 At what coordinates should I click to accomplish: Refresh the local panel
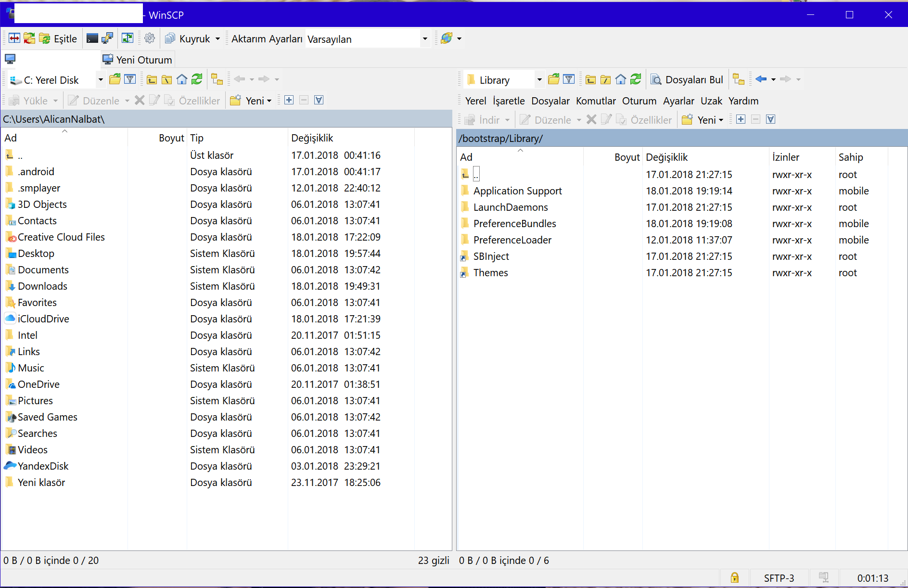pyautogui.click(x=197, y=79)
